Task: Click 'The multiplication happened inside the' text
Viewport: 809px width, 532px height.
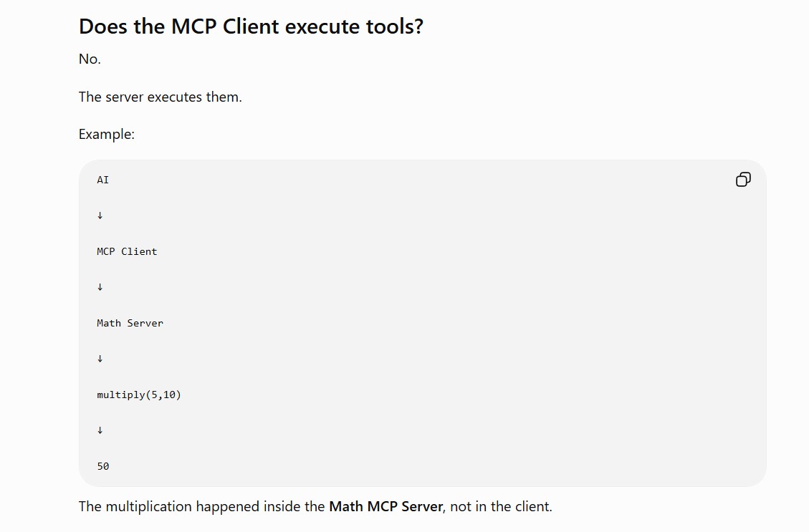Action: tap(202, 506)
